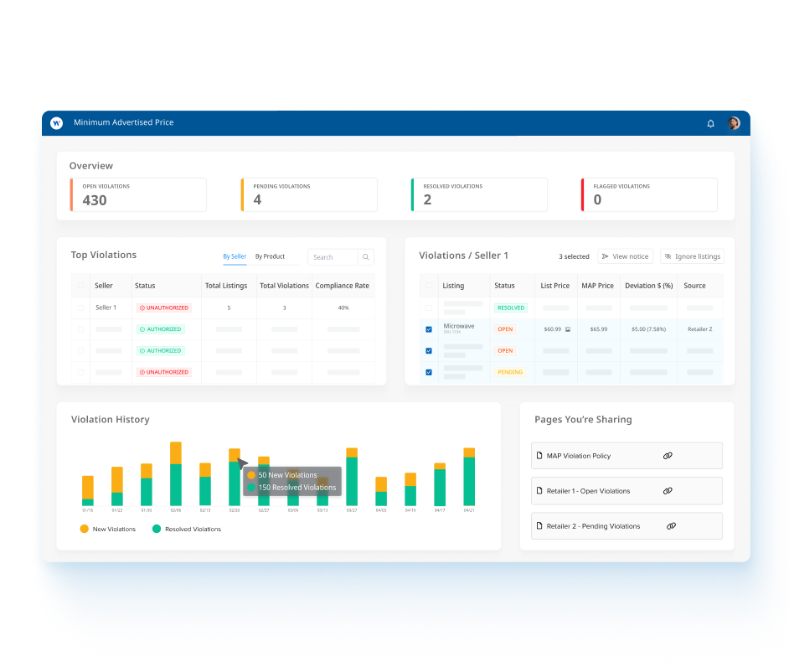Click the app logo in header
Screen dimensions: 789x672
point(56,123)
